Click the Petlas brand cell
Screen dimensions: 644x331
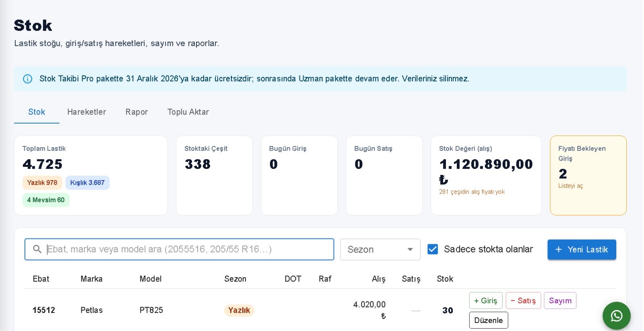pos(91,310)
